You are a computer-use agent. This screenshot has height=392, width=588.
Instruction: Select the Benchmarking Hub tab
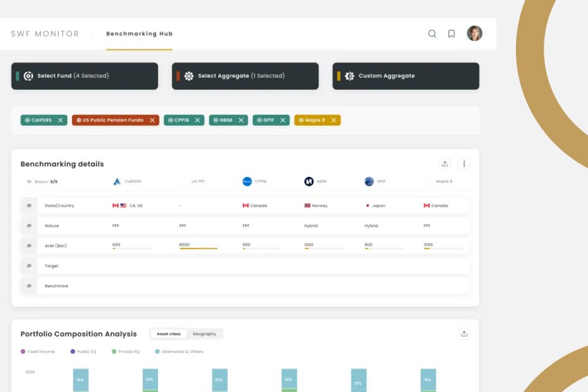139,34
